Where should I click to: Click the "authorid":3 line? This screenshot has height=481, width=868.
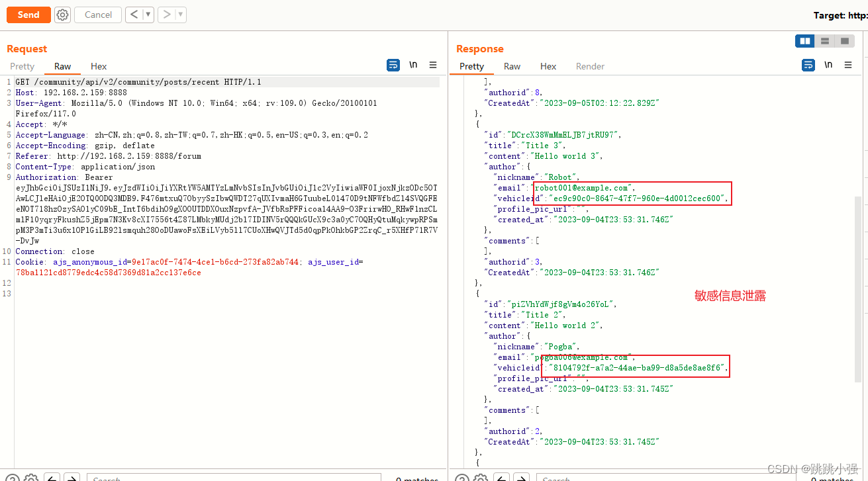coord(514,262)
